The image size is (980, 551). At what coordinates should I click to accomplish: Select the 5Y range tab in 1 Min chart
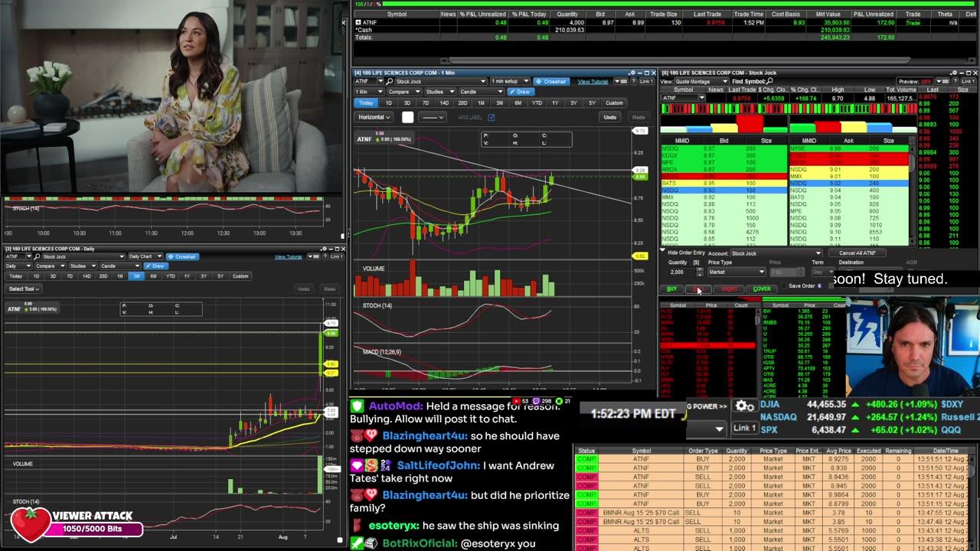(x=592, y=103)
